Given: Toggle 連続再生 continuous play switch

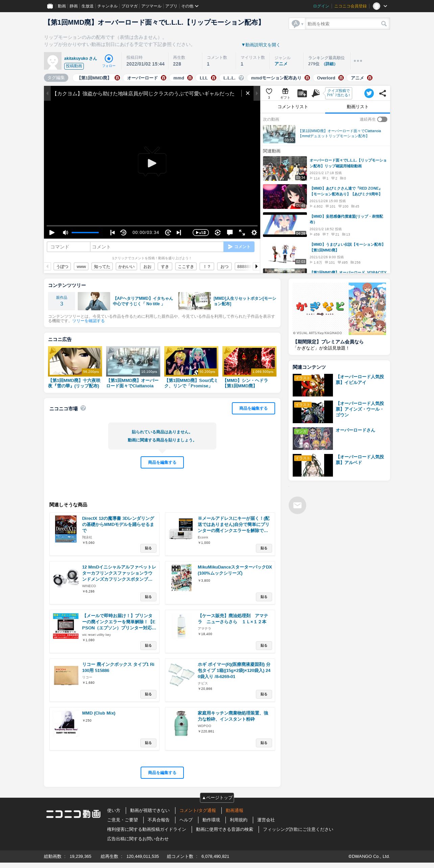Looking at the screenshot, I should tap(382, 119).
